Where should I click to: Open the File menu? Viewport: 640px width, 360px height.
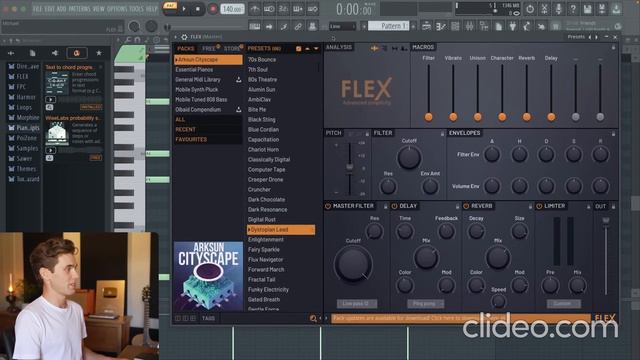[37, 9]
